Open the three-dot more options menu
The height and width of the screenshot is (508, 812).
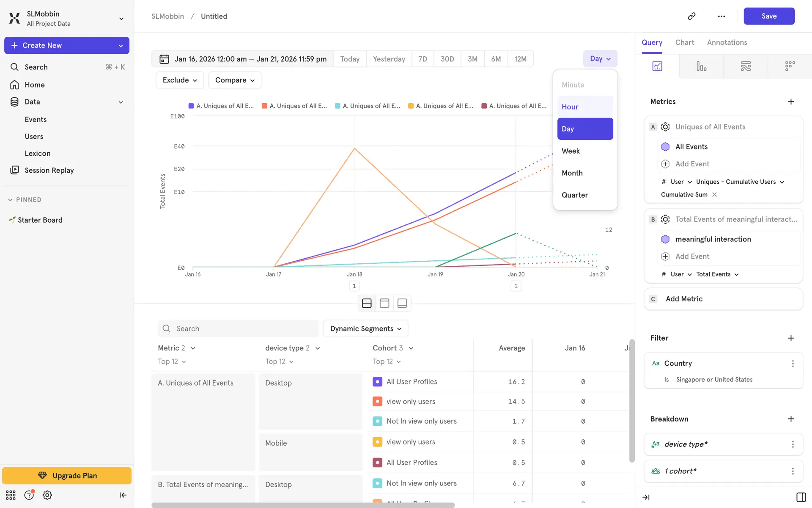(x=721, y=16)
